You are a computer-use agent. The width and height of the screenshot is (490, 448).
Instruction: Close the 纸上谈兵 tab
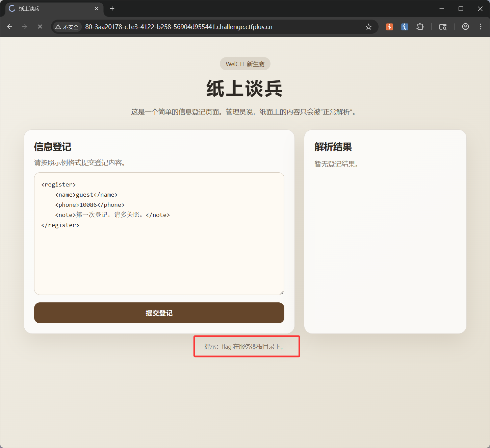(x=97, y=8)
